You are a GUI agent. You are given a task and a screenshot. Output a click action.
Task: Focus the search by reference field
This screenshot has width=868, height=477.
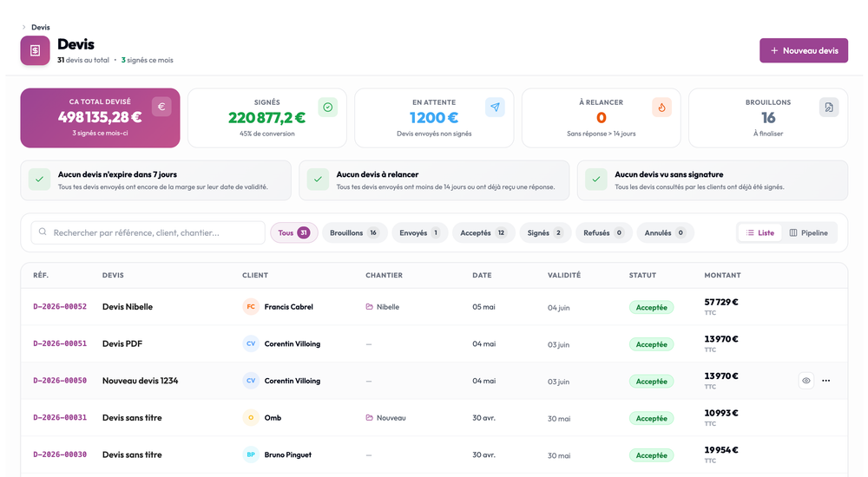click(x=148, y=232)
